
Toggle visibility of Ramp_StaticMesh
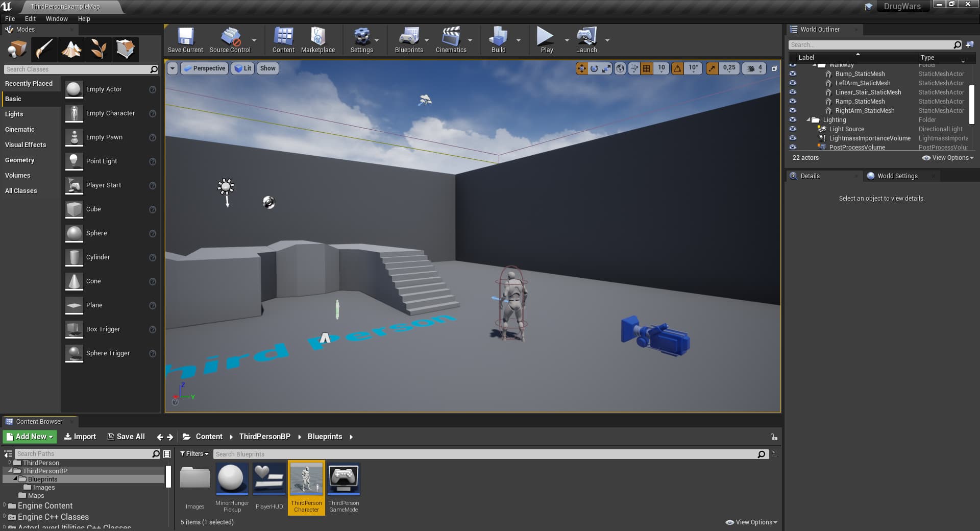tap(793, 101)
